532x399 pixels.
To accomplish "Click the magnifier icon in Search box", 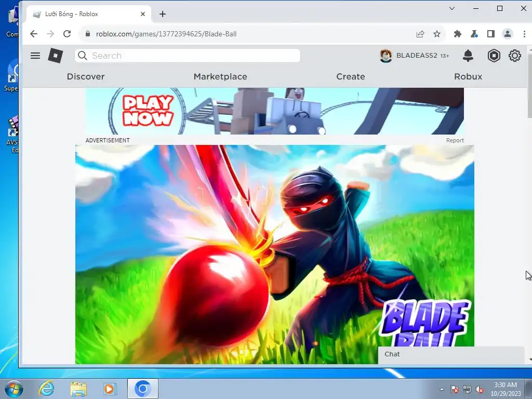I will click(83, 56).
